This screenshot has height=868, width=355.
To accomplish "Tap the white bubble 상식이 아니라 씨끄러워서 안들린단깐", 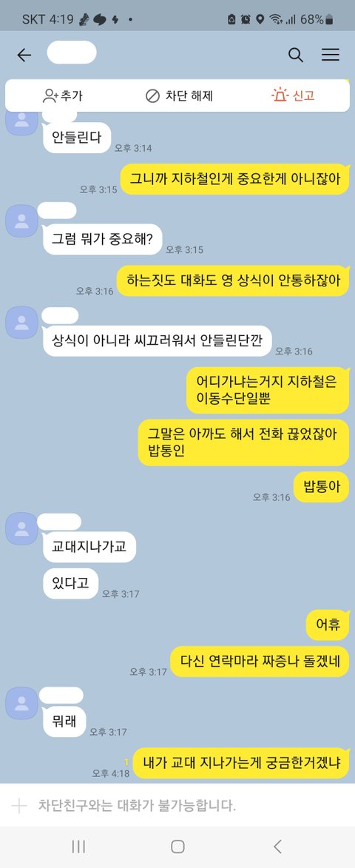I will pos(158,341).
